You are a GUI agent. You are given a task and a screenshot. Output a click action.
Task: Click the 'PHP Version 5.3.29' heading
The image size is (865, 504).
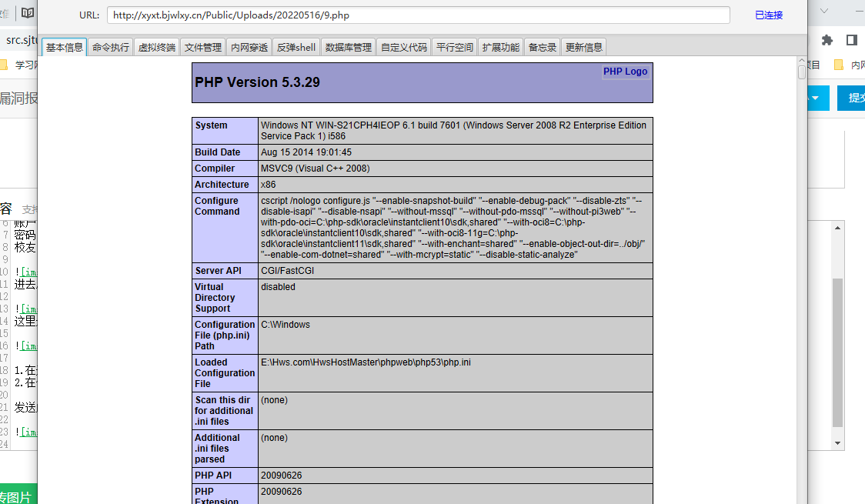[257, 82]
